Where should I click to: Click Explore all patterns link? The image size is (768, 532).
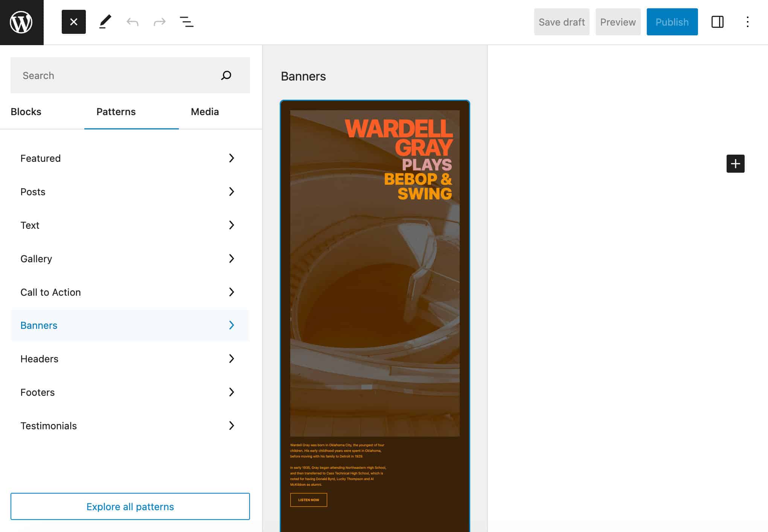(x=130, y=506)
